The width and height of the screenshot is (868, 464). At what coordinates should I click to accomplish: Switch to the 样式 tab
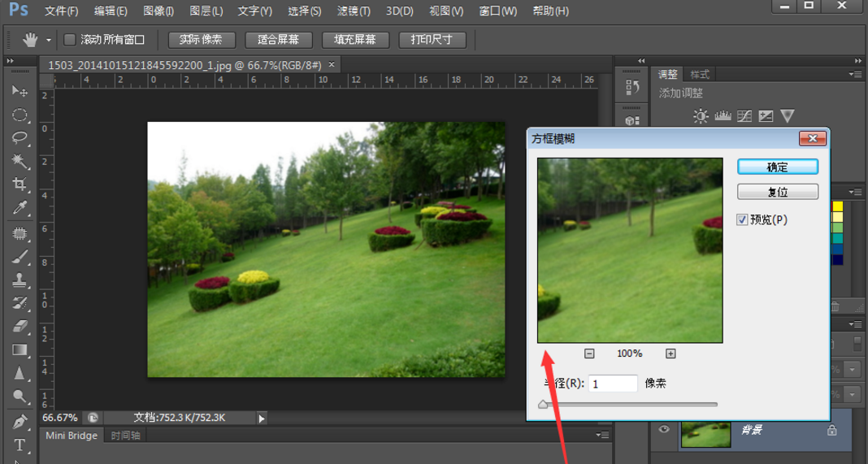(699, 74)
